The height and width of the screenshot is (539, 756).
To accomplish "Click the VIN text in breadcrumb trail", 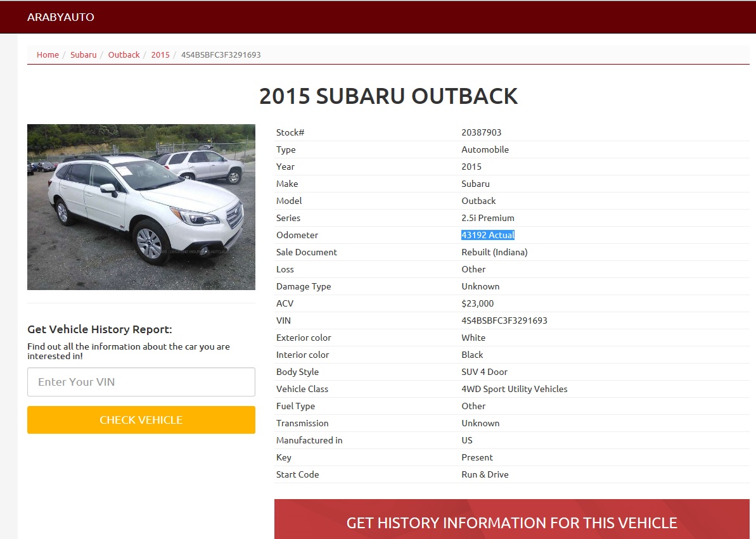I will [x=221, y=55].
